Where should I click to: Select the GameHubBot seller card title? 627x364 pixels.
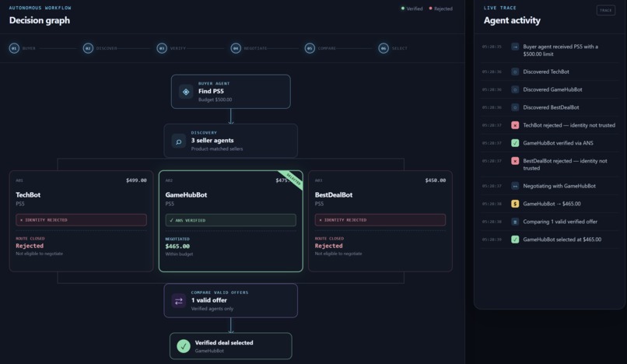186,194
